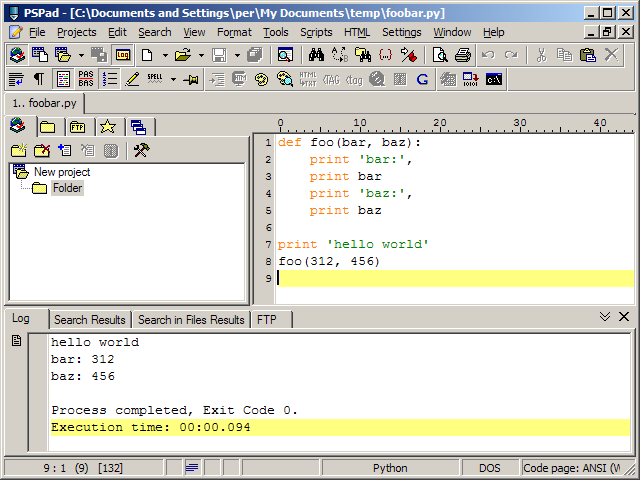Image resolution: width=640 pixels, height=480 pixels.
Task: Open the Find binoculars icon
Action: (316, 55)
